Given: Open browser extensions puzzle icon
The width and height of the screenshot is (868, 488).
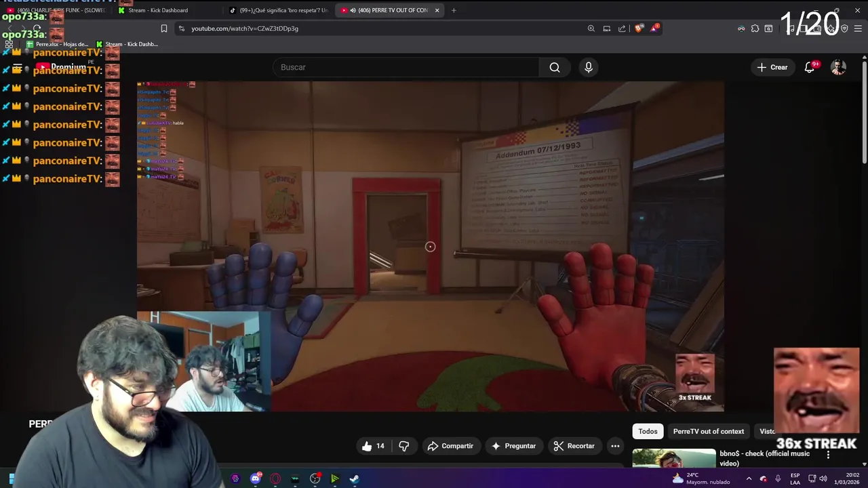Looking at the screenshot, I should click(755, 28).
